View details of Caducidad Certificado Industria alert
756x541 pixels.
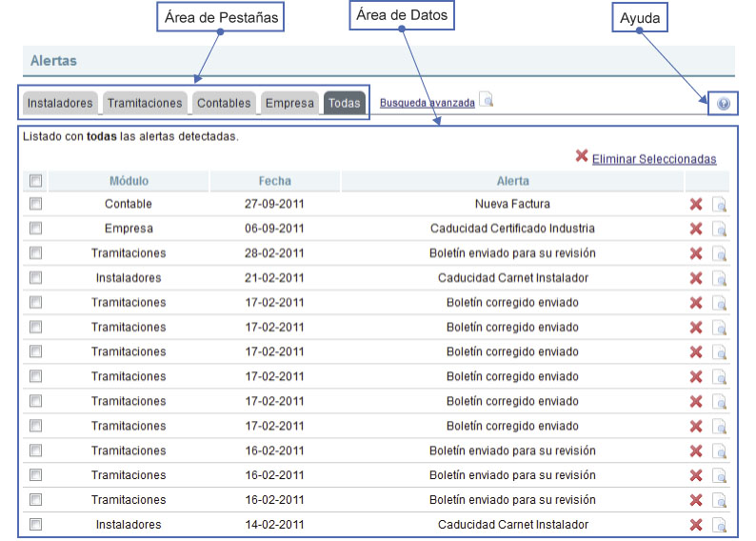point(720,229)
